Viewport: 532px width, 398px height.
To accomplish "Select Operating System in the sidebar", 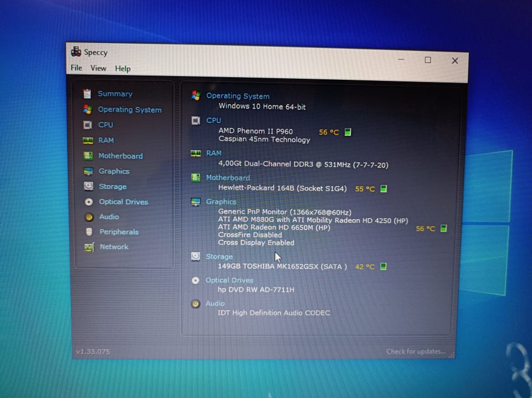I will [x=130, y=110].
